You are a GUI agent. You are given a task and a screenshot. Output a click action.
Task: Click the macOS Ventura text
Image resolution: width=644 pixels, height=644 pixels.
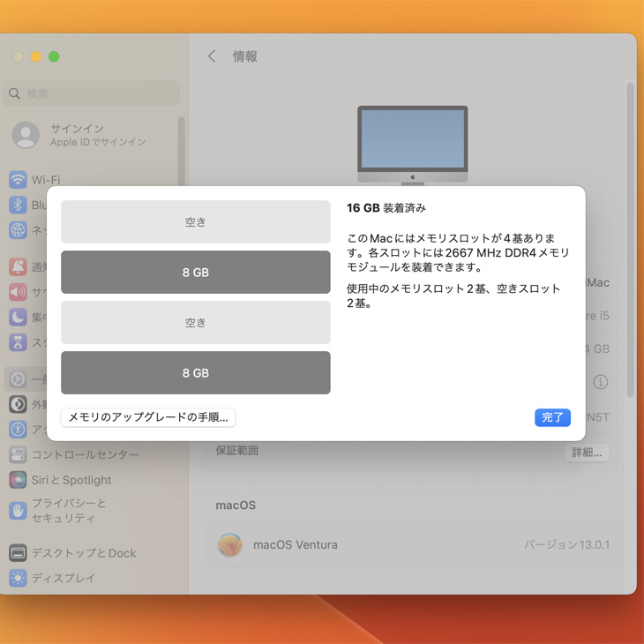(x=296, y=544)
